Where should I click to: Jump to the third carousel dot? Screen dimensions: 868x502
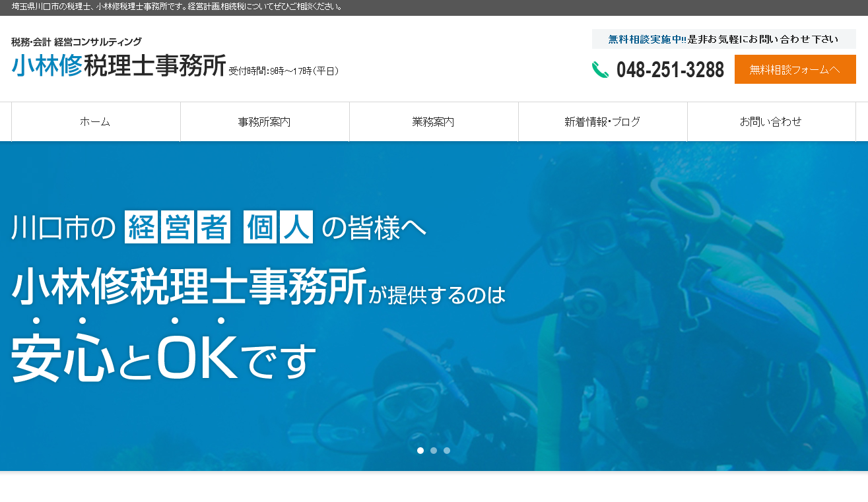tap(447, 451)
